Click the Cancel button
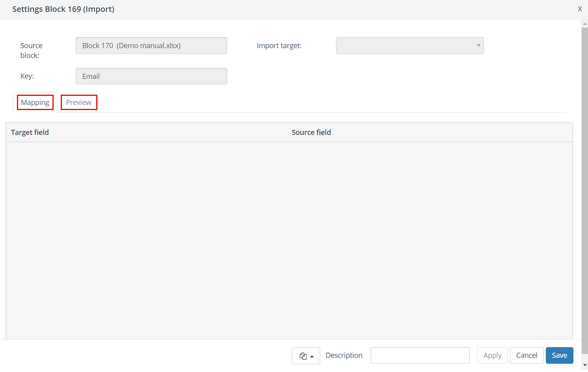 point(526,355)
